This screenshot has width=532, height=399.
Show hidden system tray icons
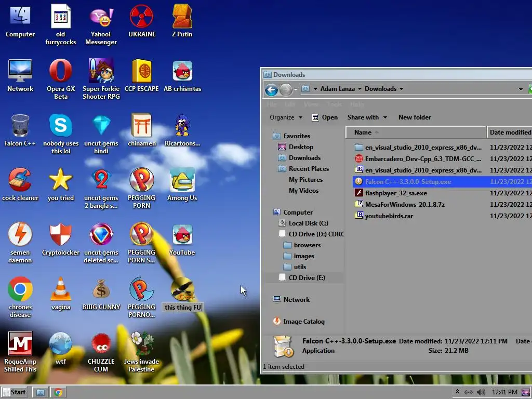tap(457, 392)
